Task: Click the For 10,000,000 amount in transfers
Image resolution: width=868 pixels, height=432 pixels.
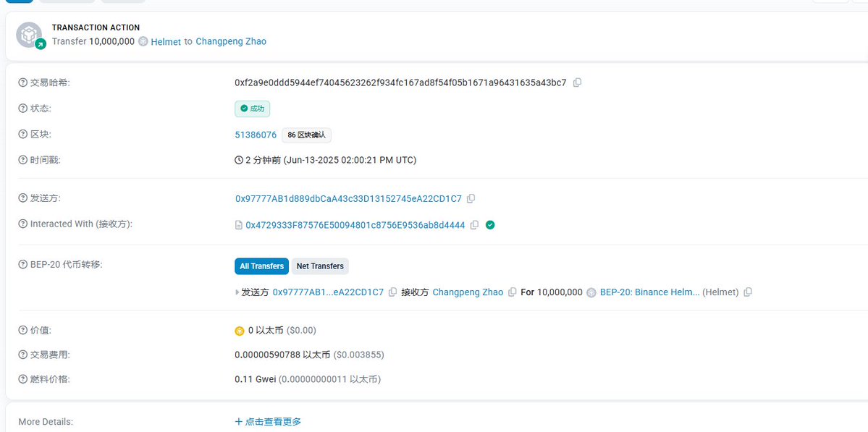Action: coord(552,292)
